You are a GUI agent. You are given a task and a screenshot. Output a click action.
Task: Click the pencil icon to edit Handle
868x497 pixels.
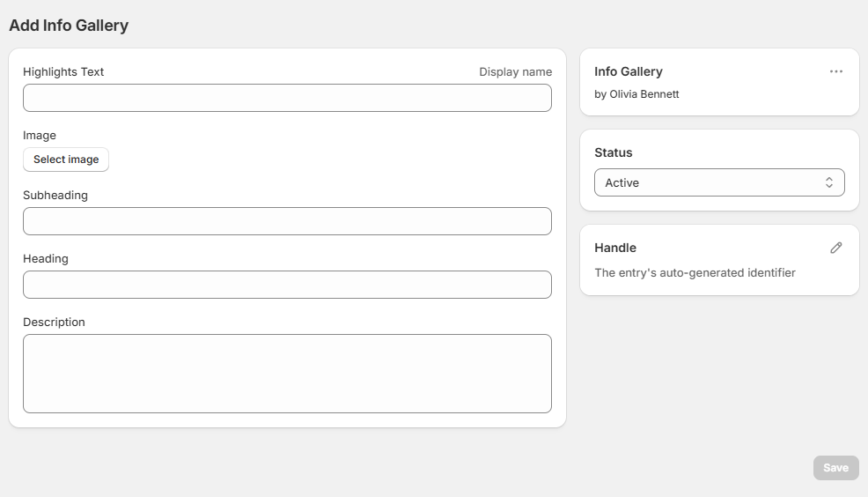835,248
